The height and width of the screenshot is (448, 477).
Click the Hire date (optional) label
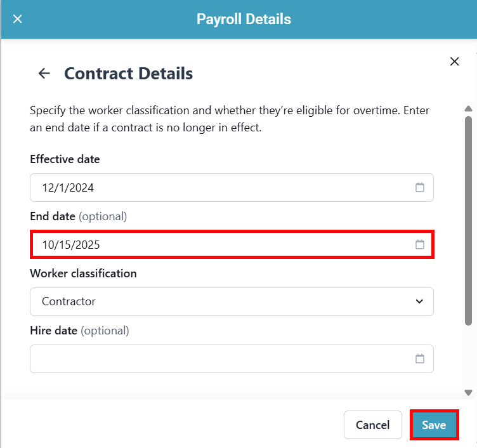coord(79,331)
